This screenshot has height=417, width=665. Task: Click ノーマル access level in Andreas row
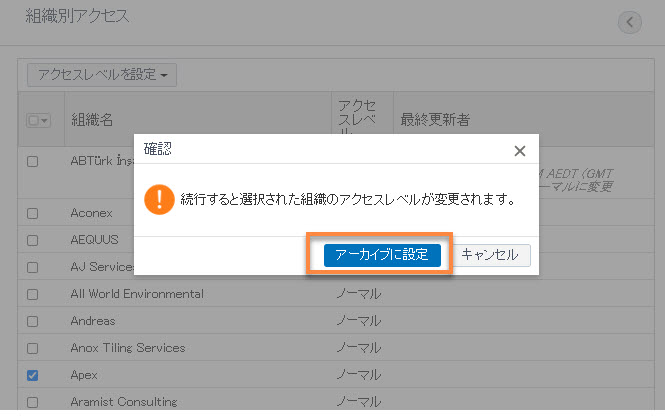(359, 321)
